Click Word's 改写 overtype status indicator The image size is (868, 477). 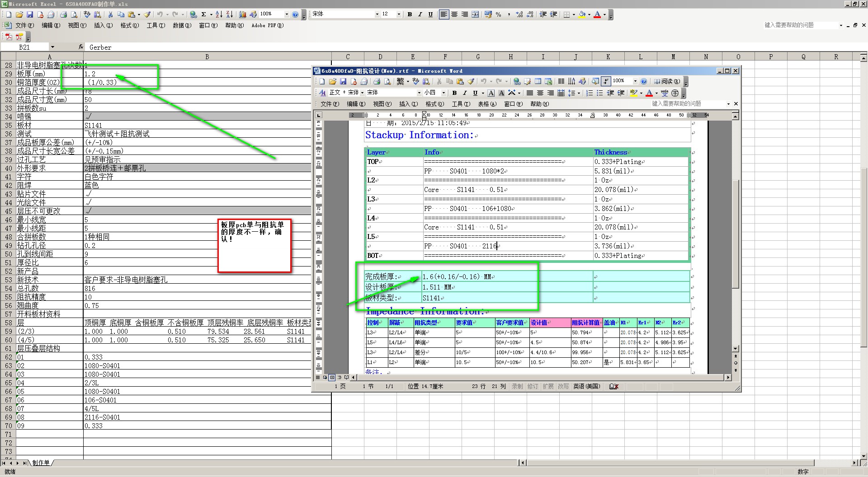click(563, 387)
